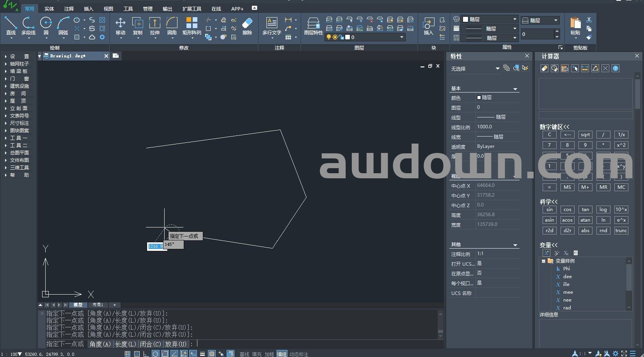The width and height of the screenshot is (644, 357).
Task: Collapse the 基本 properties section
Action: click(515, 89)
